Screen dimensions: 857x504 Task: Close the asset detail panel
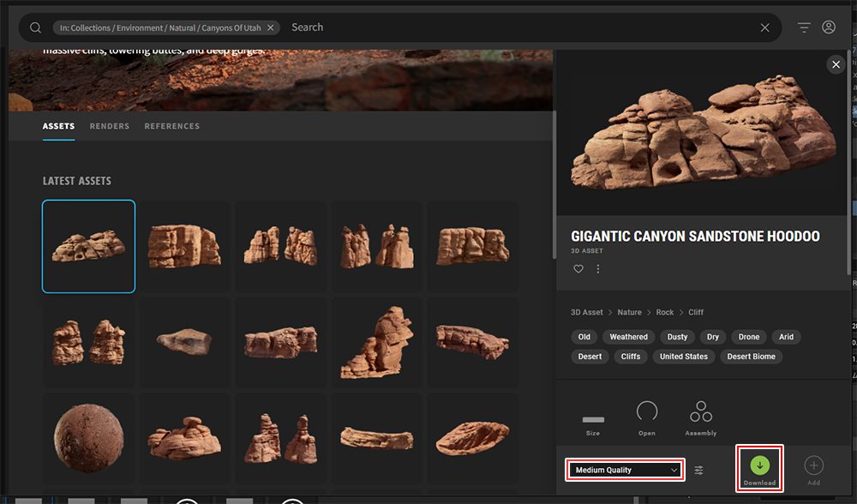(x=835, y=64)
